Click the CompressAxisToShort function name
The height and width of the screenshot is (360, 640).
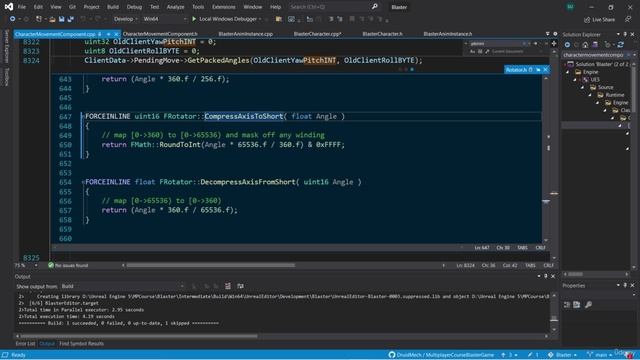click(x=244, y=116)
